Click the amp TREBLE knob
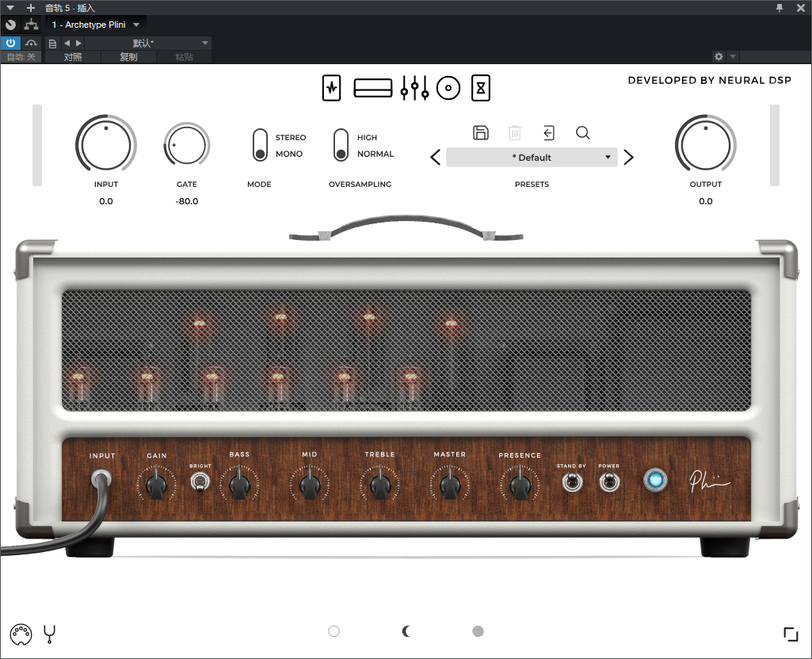The width and height of the screenshot is (812, 659). tap(380, 483)
